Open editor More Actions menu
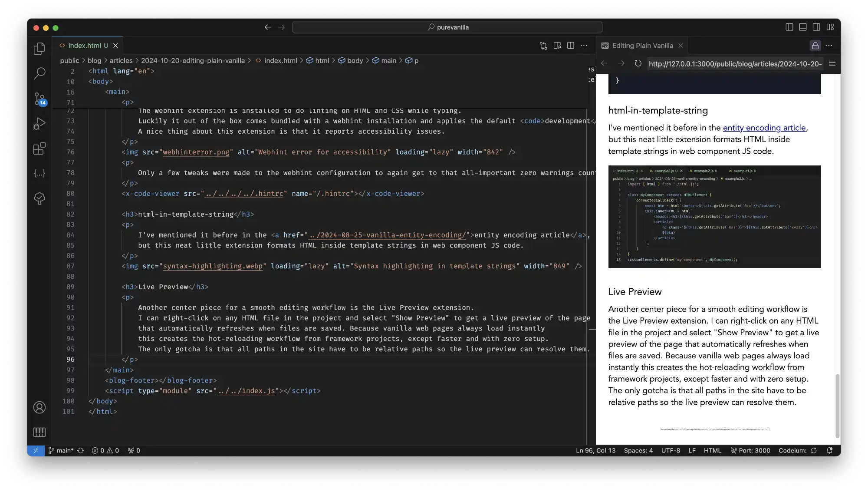The width and height of the screenshot is (868, 492). coord(584,46)
